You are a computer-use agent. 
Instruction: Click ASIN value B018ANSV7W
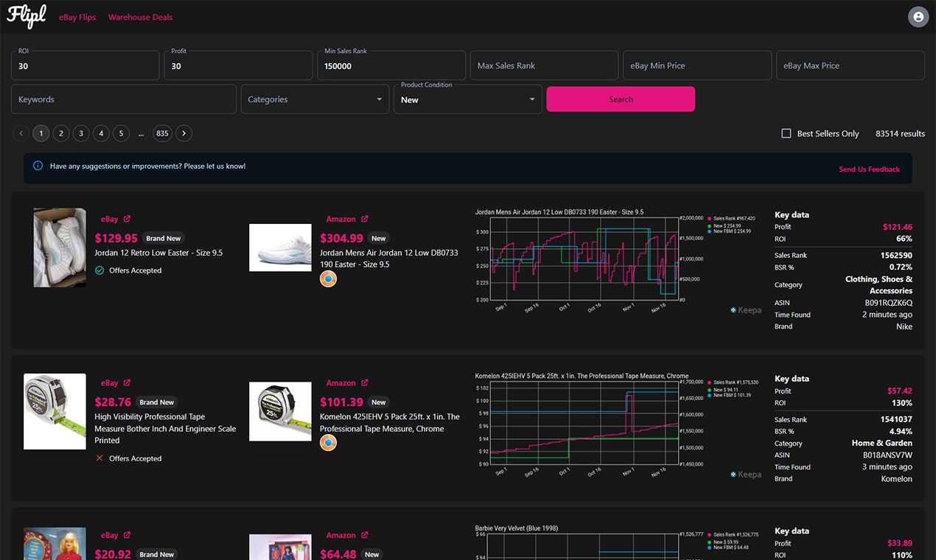(887, 455)
